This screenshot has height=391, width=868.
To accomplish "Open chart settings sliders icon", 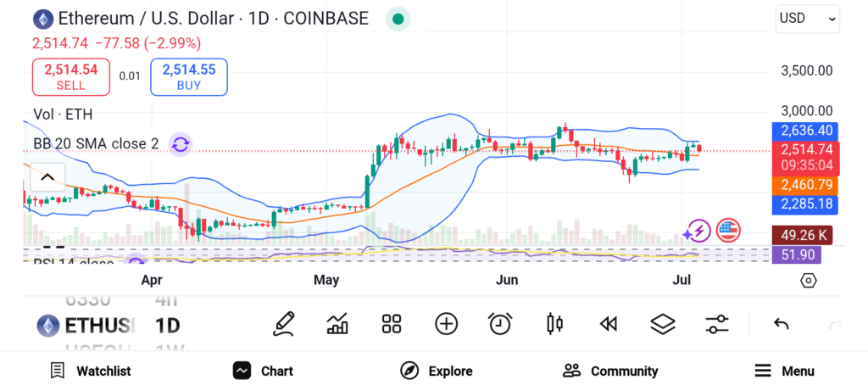I will (x=717, y=323).
